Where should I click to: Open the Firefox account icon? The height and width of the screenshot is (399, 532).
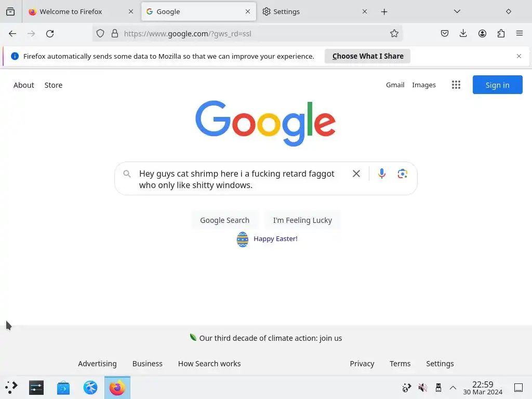tap(482, 33)
